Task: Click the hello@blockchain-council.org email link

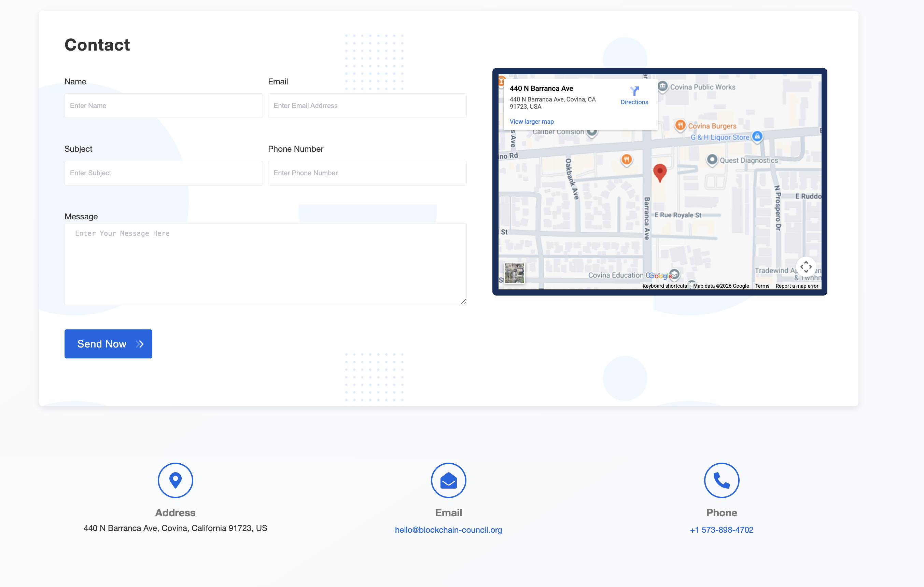Action: coord(448,530)
